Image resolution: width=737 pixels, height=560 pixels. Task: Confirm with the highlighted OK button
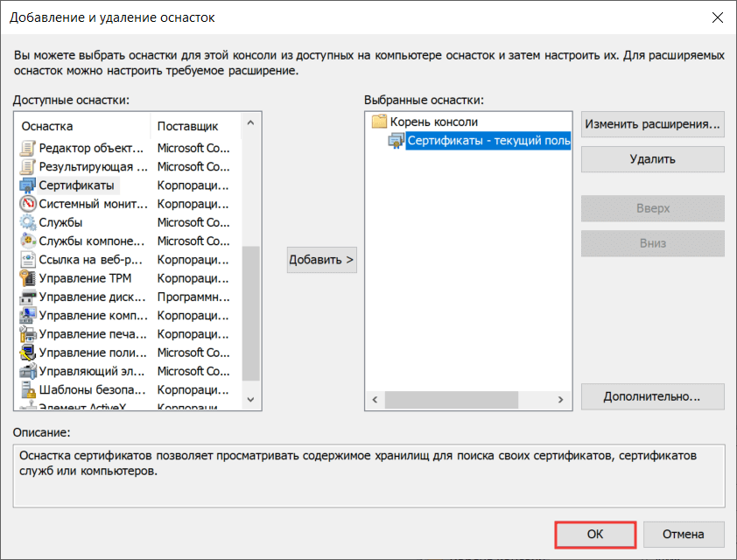click(595, 534)
